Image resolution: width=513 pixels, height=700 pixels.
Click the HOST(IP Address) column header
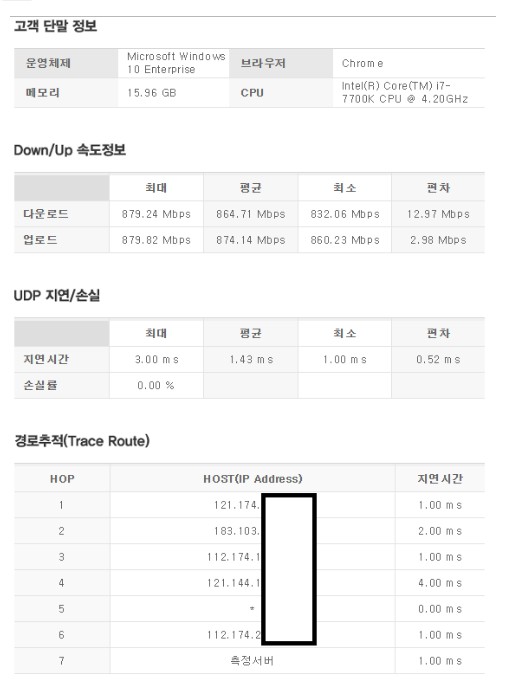click(253, 479)
